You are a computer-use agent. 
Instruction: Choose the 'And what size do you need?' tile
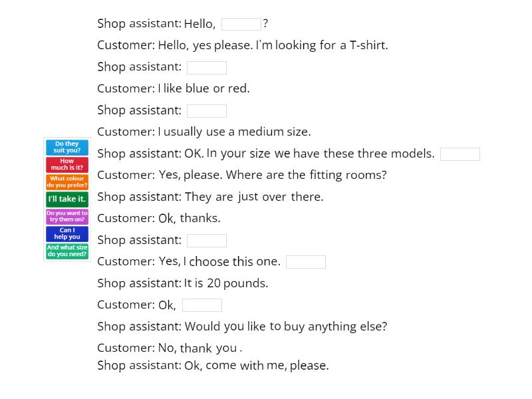pos(67,251)
